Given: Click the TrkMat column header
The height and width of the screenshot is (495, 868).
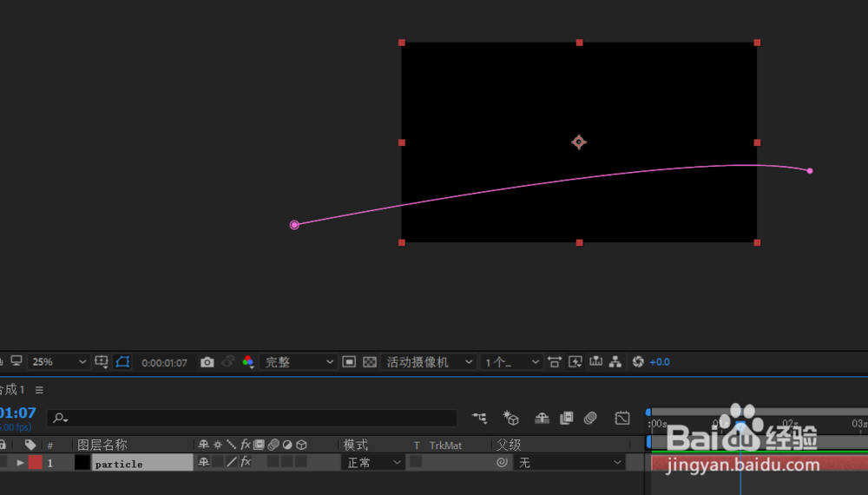Looking at the screenshot, I should [445, 445].
